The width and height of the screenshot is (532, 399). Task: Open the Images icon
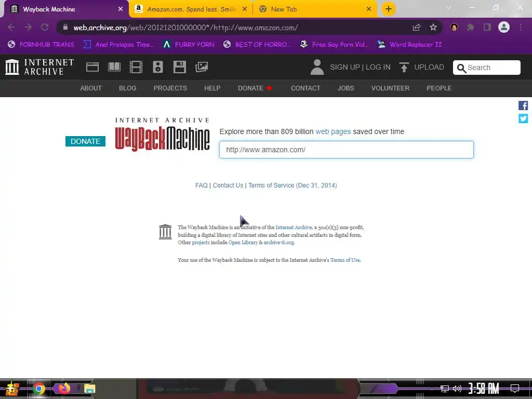202,67
